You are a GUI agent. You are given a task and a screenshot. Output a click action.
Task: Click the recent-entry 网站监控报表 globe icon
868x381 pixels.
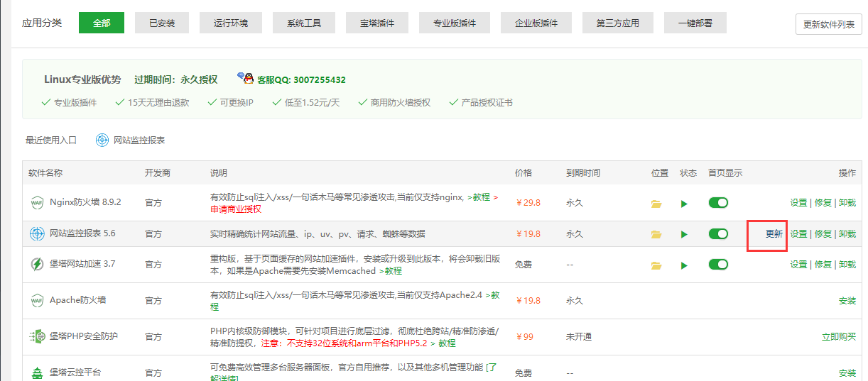102,140
